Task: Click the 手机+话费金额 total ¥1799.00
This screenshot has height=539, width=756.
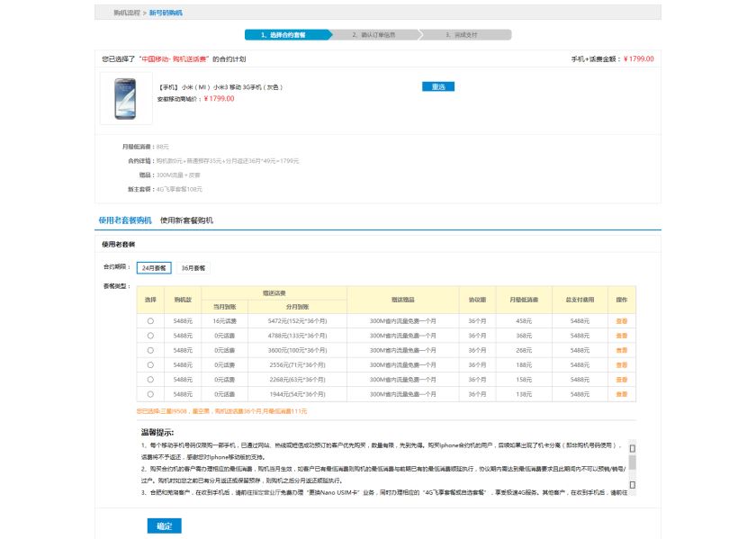Action: 638,59
